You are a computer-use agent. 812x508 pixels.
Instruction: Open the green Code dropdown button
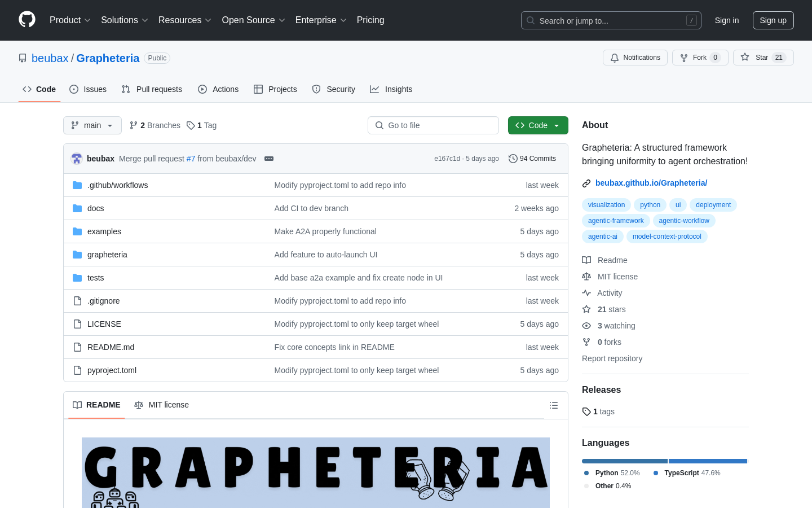(x=538, y=125)
